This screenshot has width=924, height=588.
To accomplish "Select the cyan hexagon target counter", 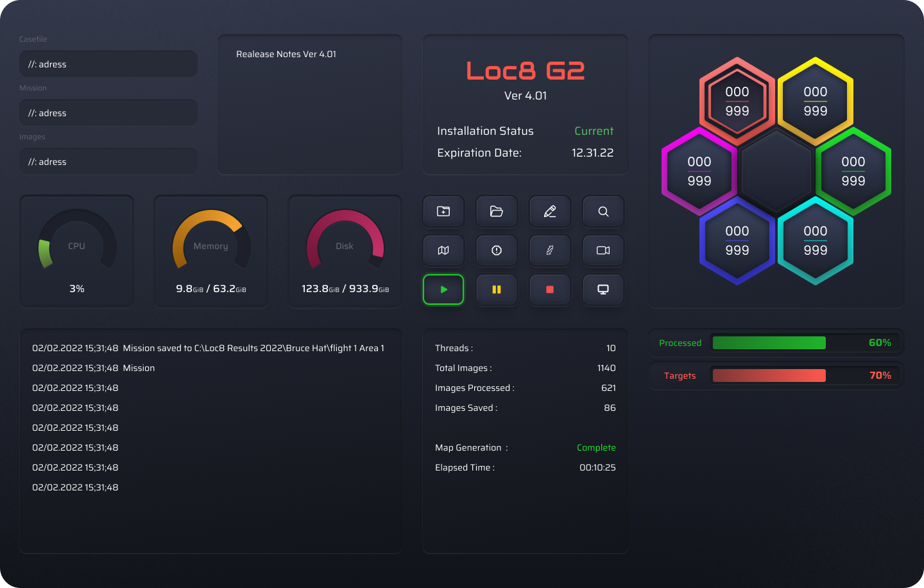I will [x=816, y=241].
